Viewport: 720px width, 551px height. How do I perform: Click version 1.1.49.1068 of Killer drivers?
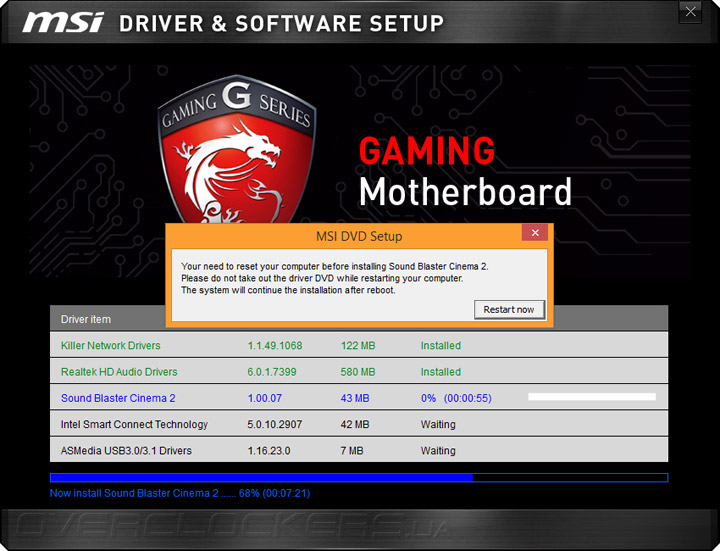(275, 345)
